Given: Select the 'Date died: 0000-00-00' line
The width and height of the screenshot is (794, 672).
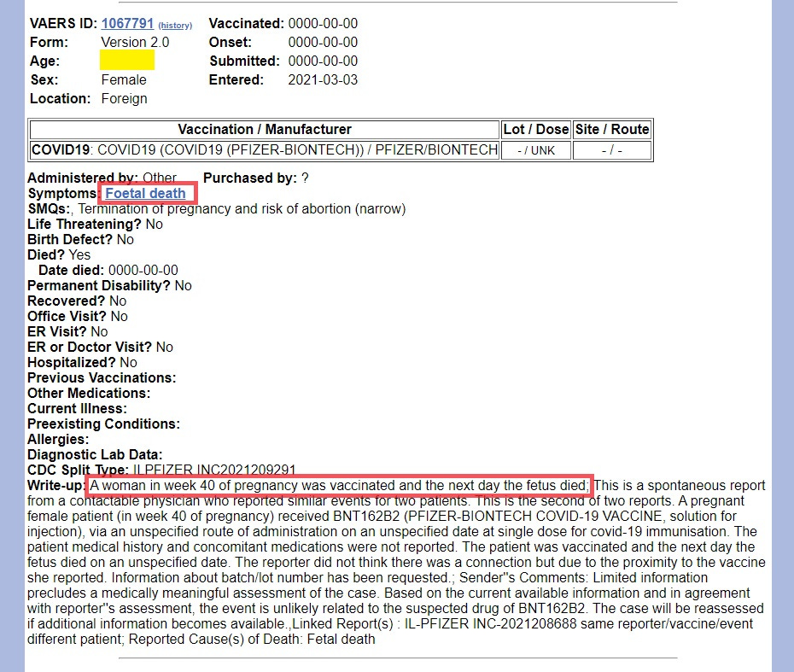Looking at the screenshot, I should 108,270.
